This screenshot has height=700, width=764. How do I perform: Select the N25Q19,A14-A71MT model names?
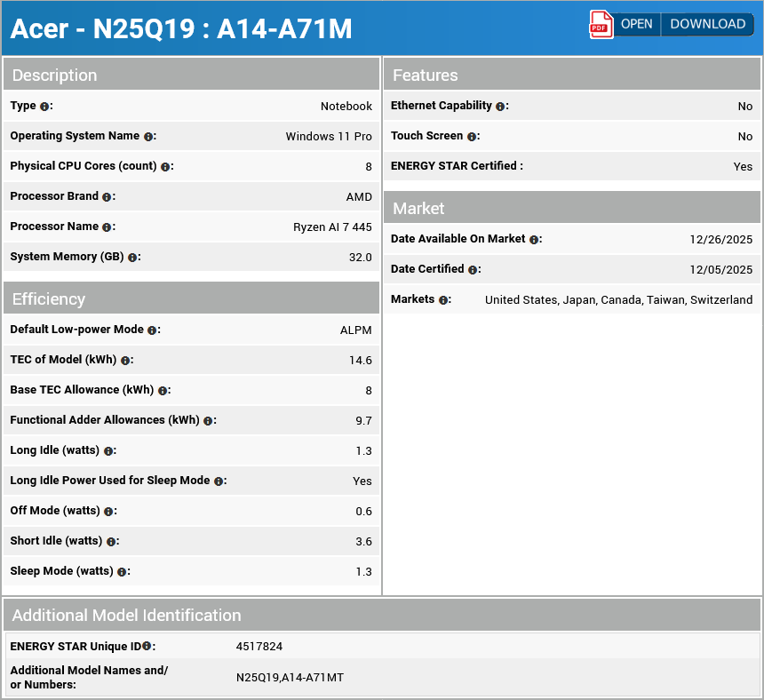click(x=290, y=678)
